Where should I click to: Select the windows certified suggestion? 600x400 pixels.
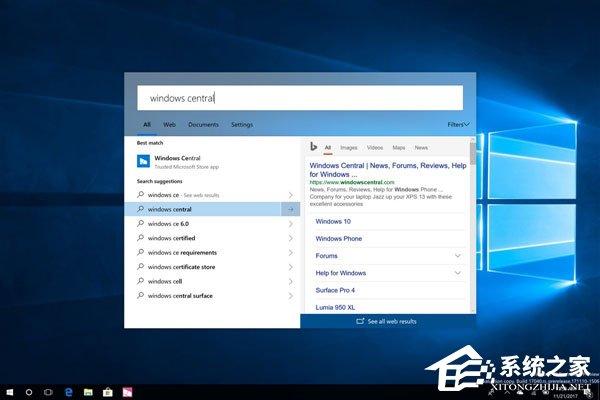tap(212, 238)
